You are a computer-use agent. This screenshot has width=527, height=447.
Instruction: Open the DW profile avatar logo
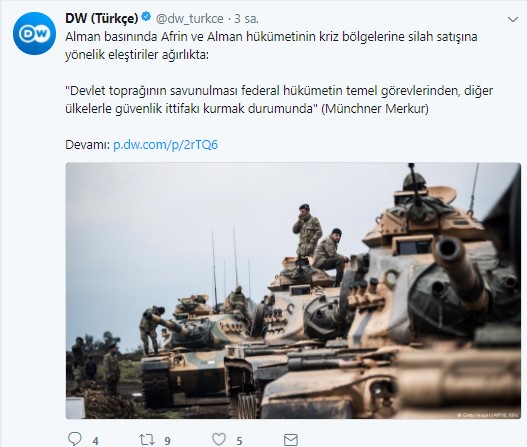pos(34,33)
